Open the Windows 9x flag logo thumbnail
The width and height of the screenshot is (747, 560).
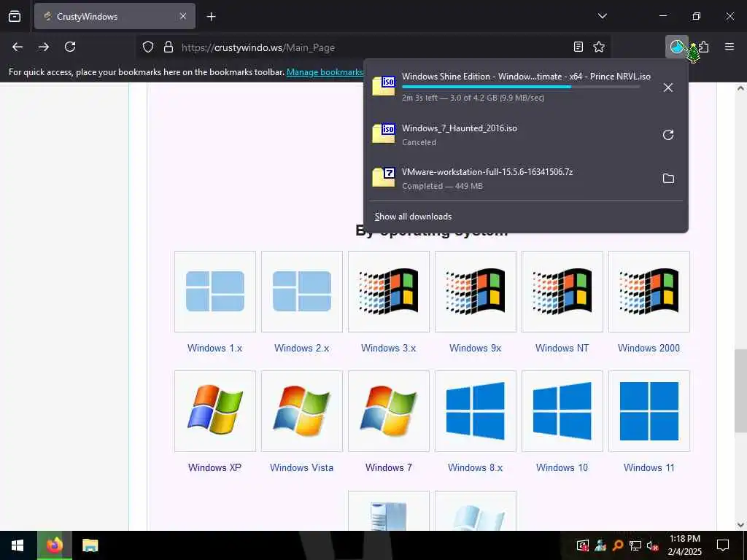click(476, 292)
